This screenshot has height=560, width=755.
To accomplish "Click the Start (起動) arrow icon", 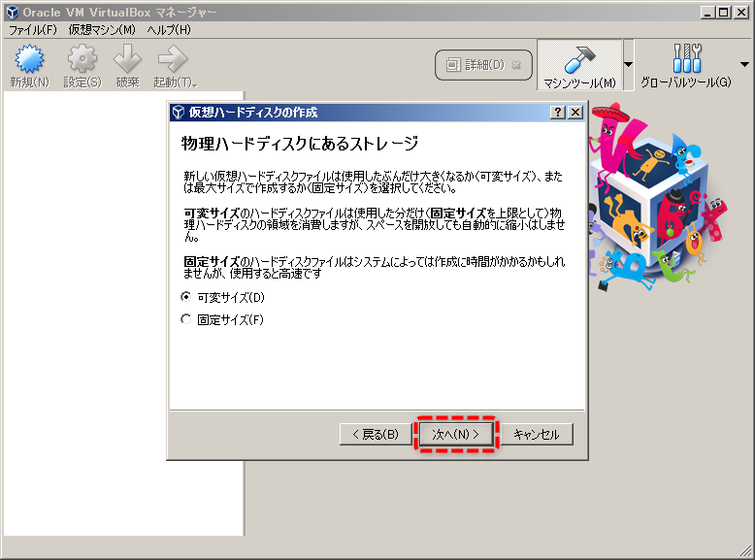I will [x=173, y=59].
